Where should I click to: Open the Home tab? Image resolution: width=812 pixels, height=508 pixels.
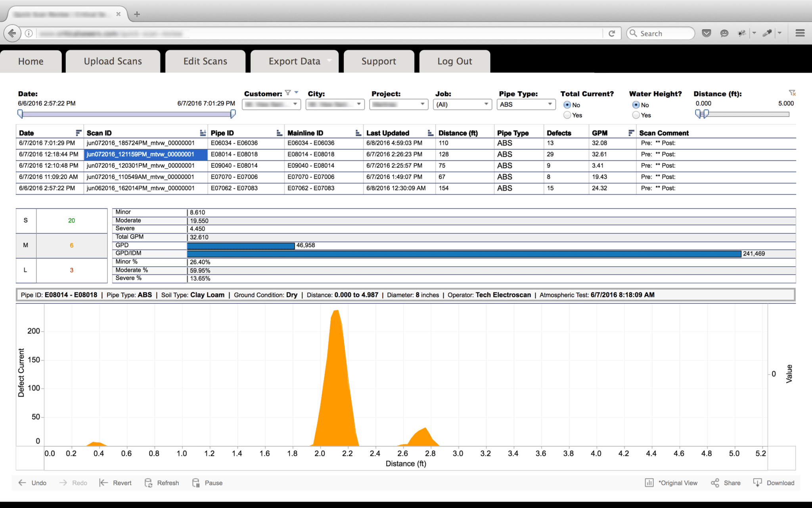click(31, 61)
